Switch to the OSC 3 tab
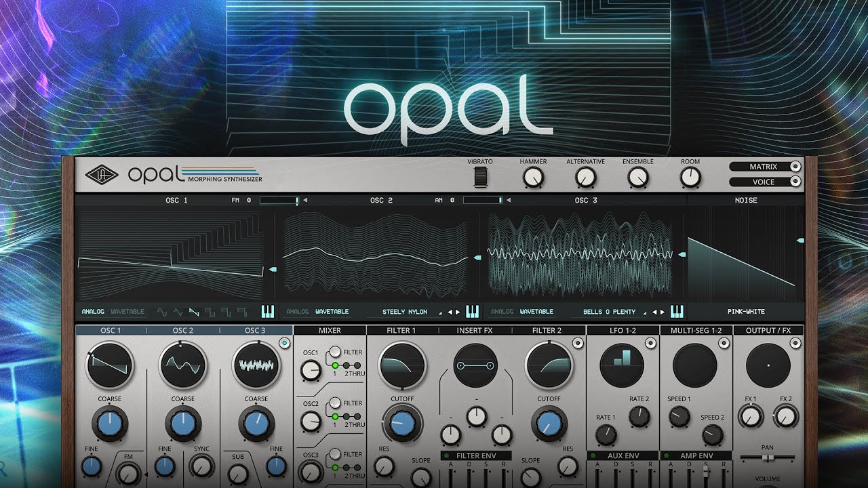Viewport: 868px width, 488px height. (x=255, y=330)
